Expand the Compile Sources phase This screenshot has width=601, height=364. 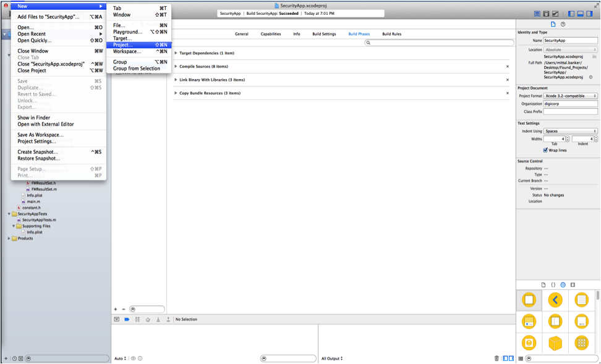click(176, 67)
